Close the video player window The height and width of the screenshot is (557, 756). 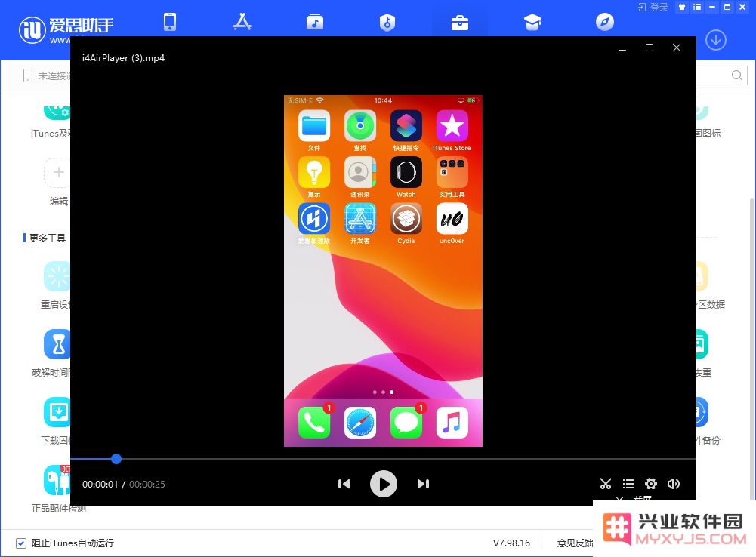(677, 48)
